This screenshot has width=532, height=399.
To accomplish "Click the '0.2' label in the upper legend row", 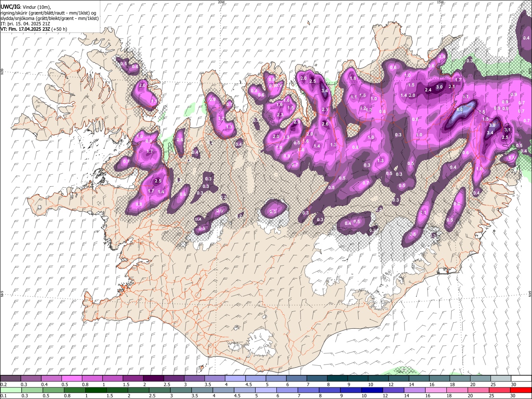I will point(3,384).
